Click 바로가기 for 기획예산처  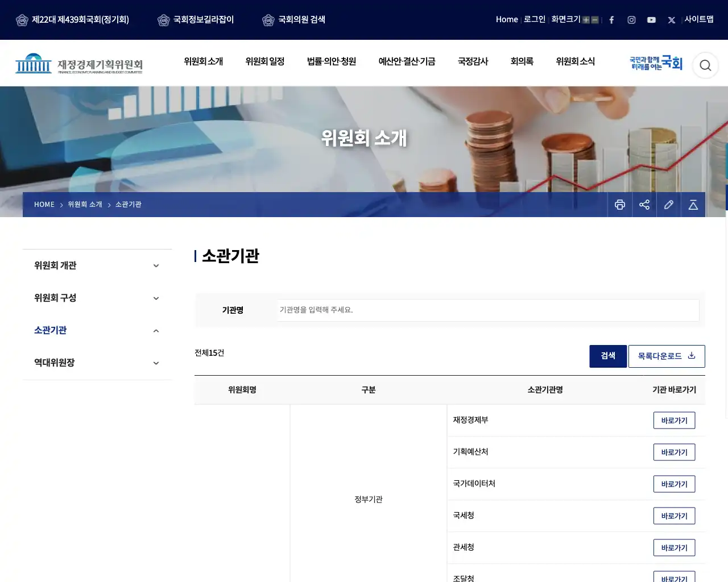tap(675, 452)
